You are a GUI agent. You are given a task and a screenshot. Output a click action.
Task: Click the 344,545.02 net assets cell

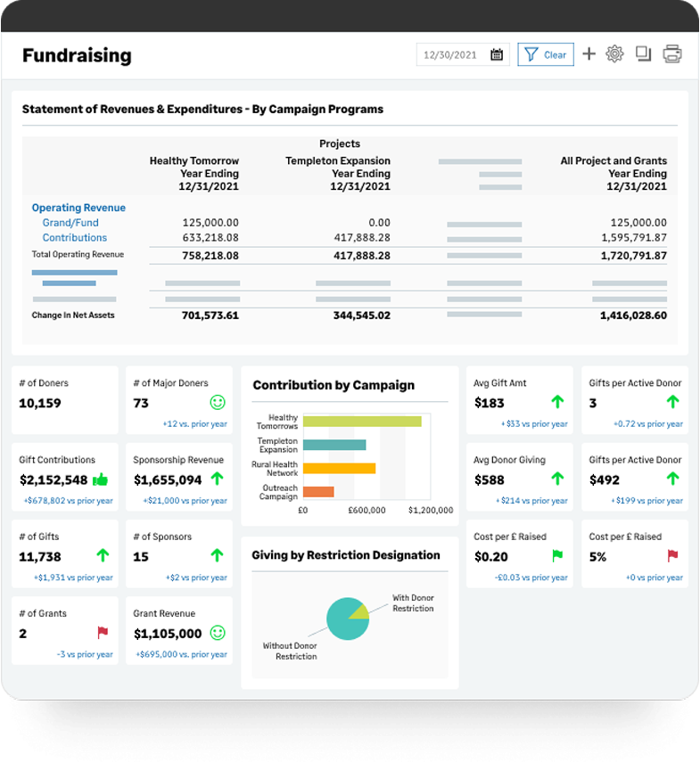[362, 315]
